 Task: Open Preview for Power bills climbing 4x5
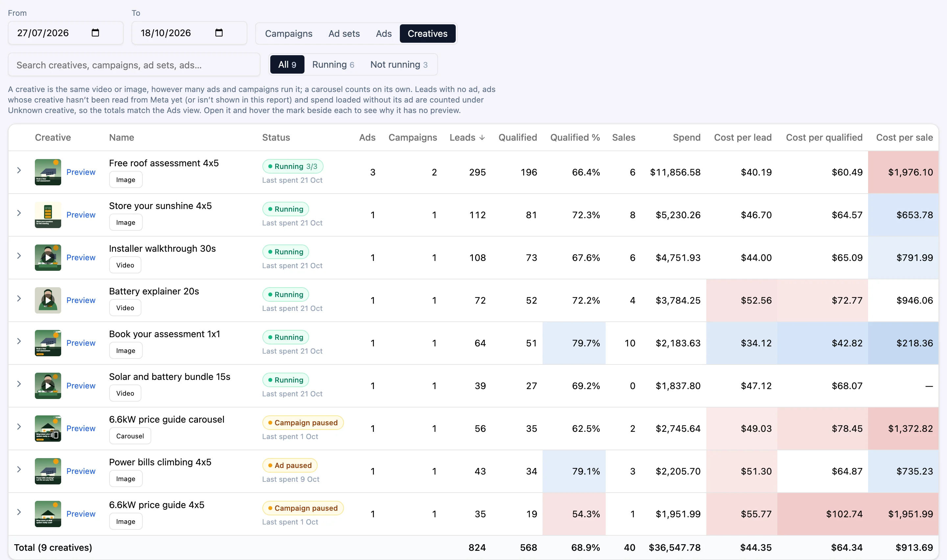[81, 471]
